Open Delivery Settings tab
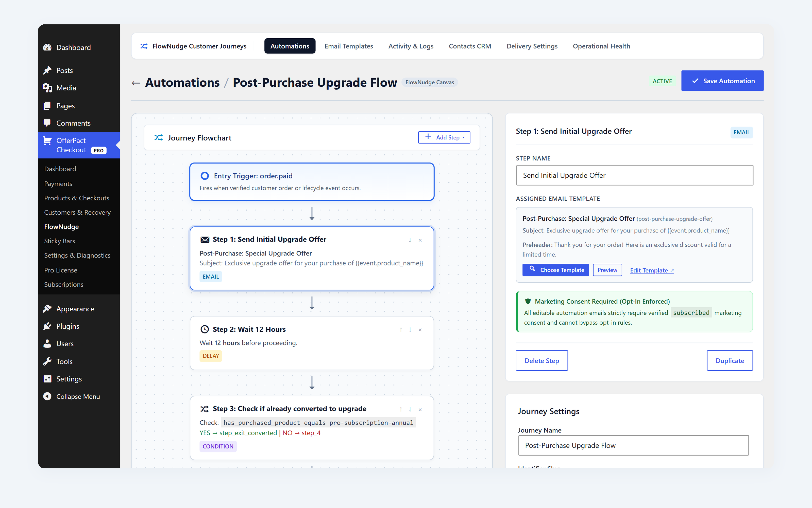The image size is (812, 508). click(532, 46)
